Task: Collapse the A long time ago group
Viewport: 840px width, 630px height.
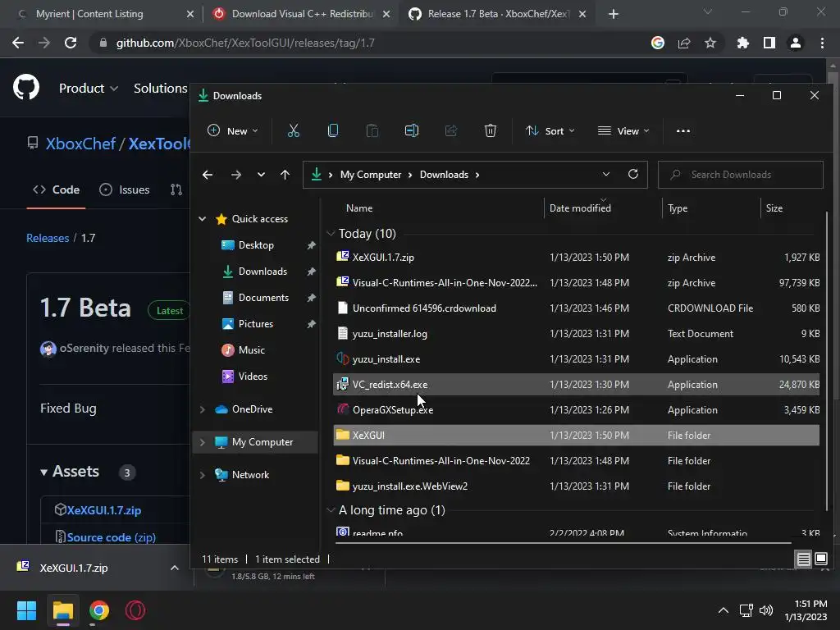Action: 331,510
